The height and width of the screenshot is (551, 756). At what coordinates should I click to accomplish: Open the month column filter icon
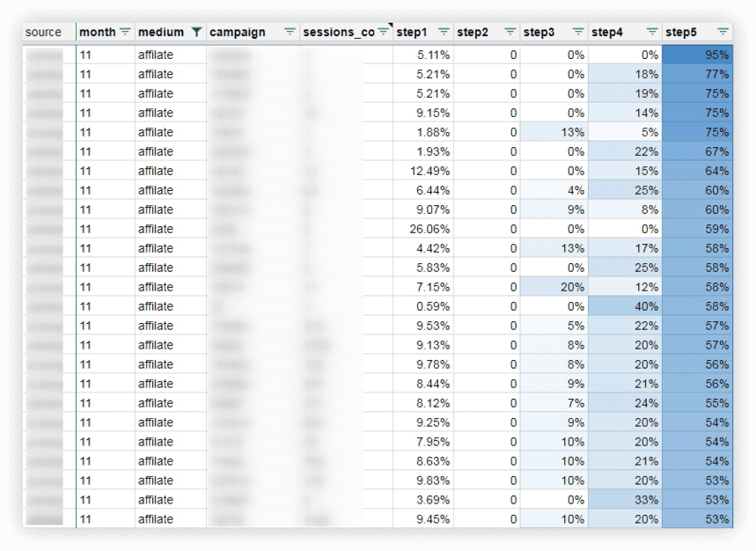click(125, 33)
